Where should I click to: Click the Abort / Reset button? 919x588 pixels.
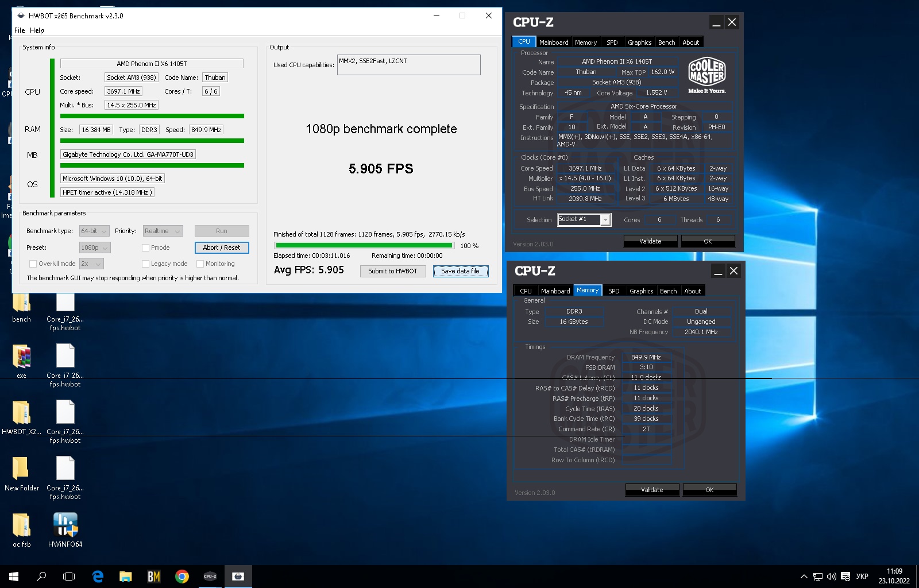(222, 247)
